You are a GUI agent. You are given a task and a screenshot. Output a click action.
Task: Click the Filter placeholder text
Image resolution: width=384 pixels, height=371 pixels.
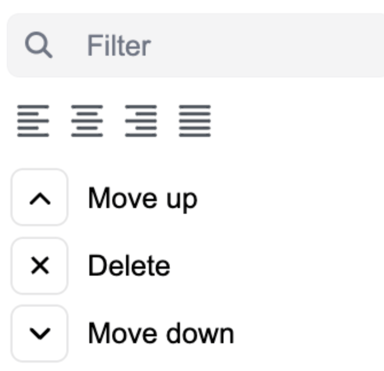[119, 46]
